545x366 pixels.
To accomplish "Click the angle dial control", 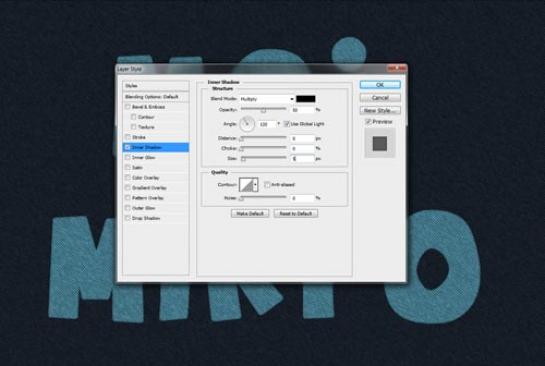I will pyautogui.click(x=247, y=124).
